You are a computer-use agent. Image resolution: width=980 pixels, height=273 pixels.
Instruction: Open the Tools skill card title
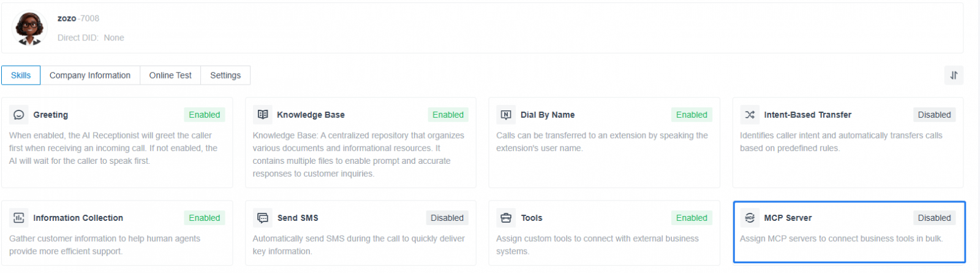click(532, 218)
